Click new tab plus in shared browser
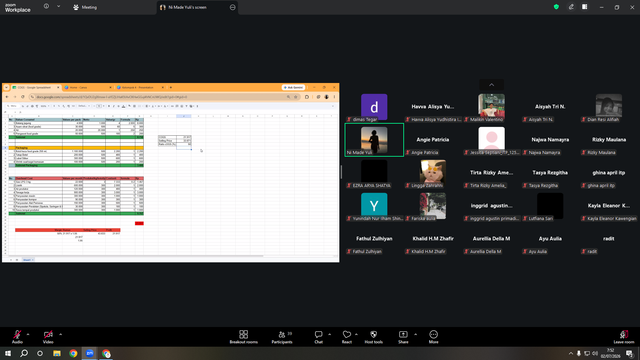 171,87
